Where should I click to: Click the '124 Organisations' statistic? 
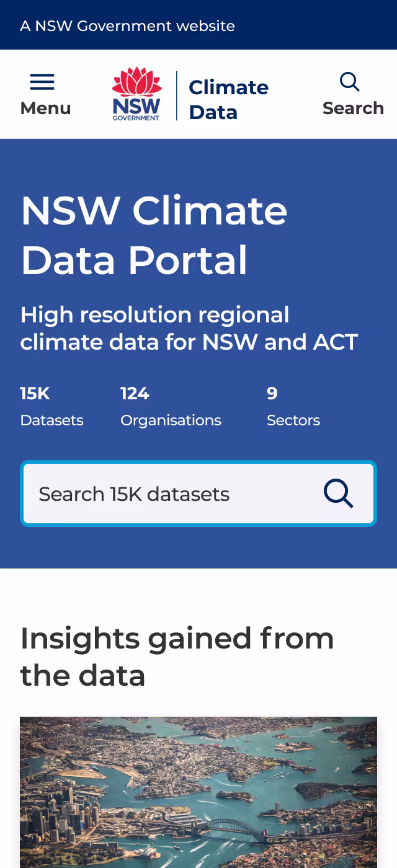(x=171, y=406)
